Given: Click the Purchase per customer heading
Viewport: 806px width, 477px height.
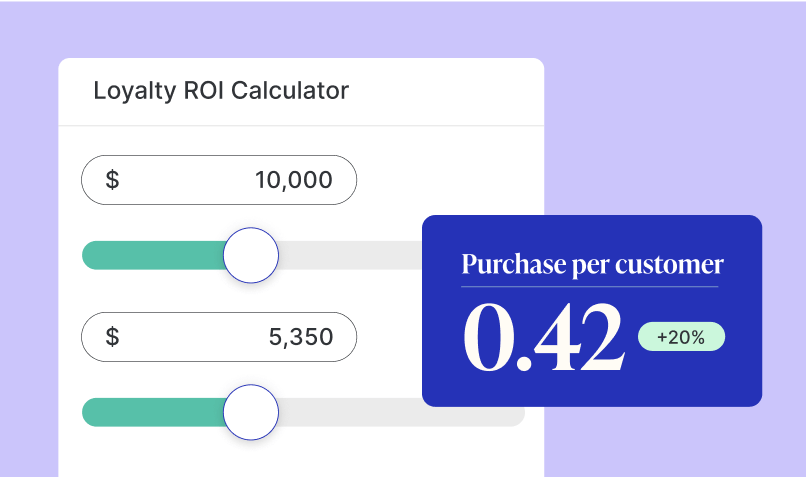Looking at the screenshot, I should click(592, 265).
